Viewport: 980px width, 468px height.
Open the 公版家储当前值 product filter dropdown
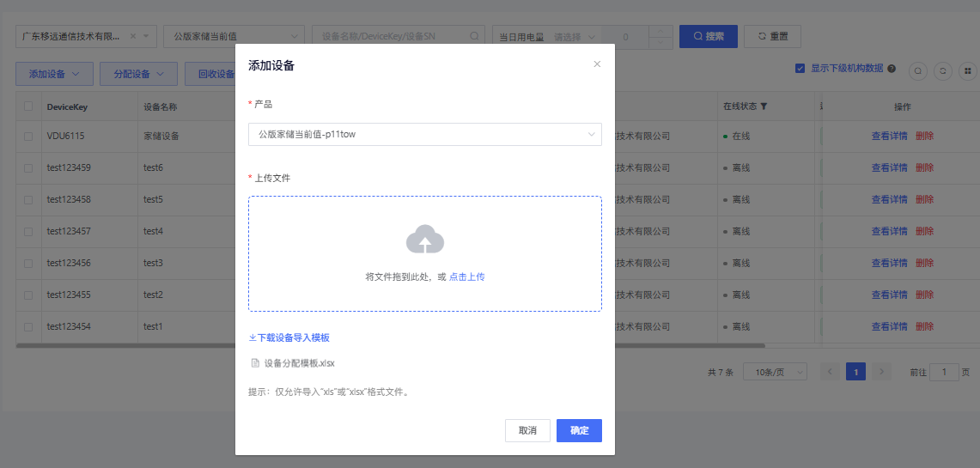234,36
